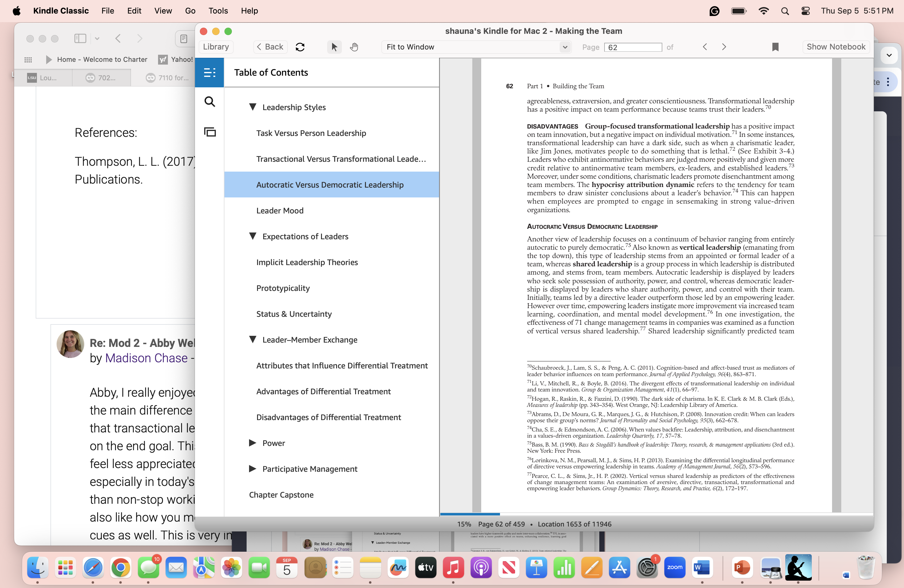Sync the book using the refresh icon
Image resolution: width=904 pixels, height=588 pixels.
[x=300, y=47]
